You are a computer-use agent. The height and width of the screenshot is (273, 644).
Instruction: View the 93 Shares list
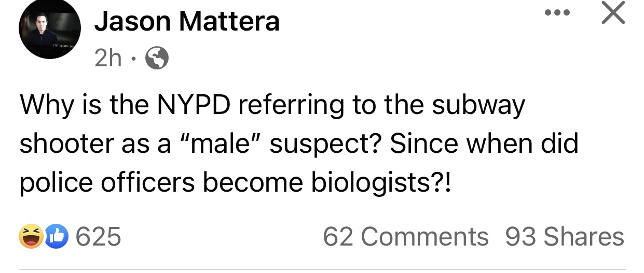564,237
